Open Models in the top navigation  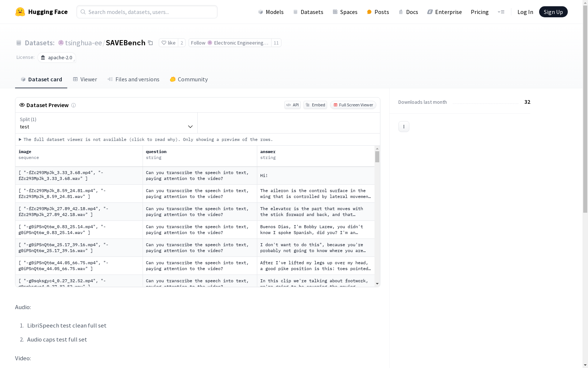point(271,12)
